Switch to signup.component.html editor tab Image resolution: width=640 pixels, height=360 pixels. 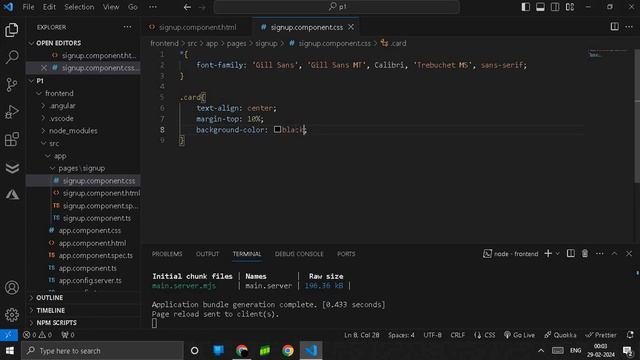[x=197, y=27]
